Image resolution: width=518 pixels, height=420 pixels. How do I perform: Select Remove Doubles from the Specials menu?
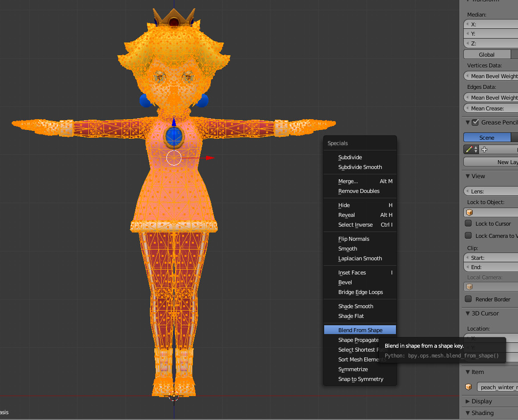360,191
